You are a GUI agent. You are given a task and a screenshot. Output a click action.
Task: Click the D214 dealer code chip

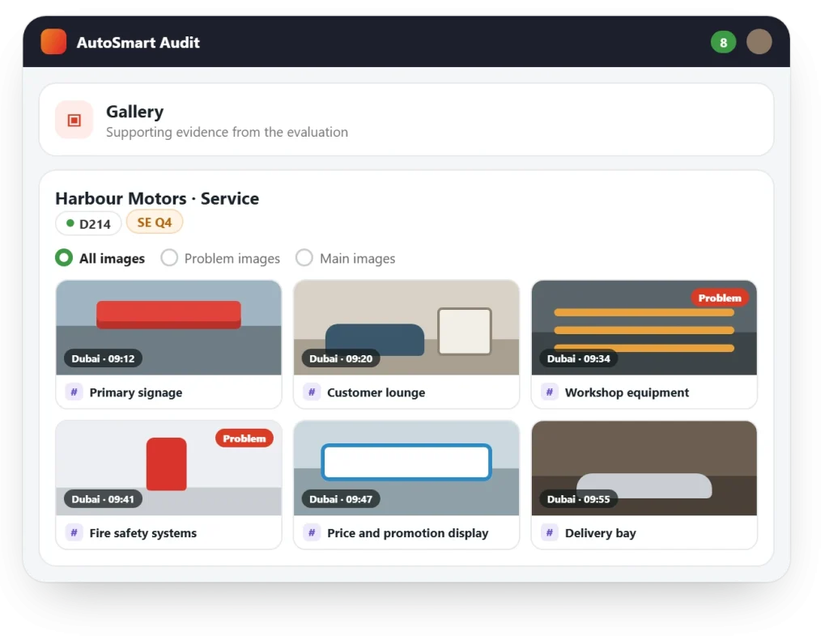click(x=88, y=223)
